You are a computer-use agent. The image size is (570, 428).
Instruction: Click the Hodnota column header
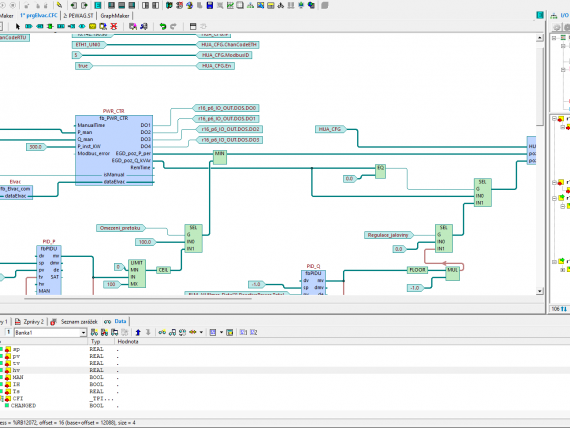point(128,341)
